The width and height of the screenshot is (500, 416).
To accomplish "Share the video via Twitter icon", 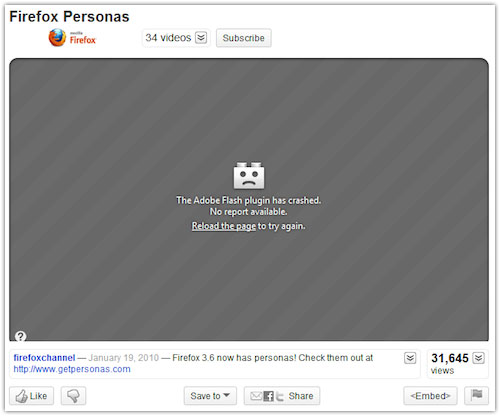I will 280,396.
